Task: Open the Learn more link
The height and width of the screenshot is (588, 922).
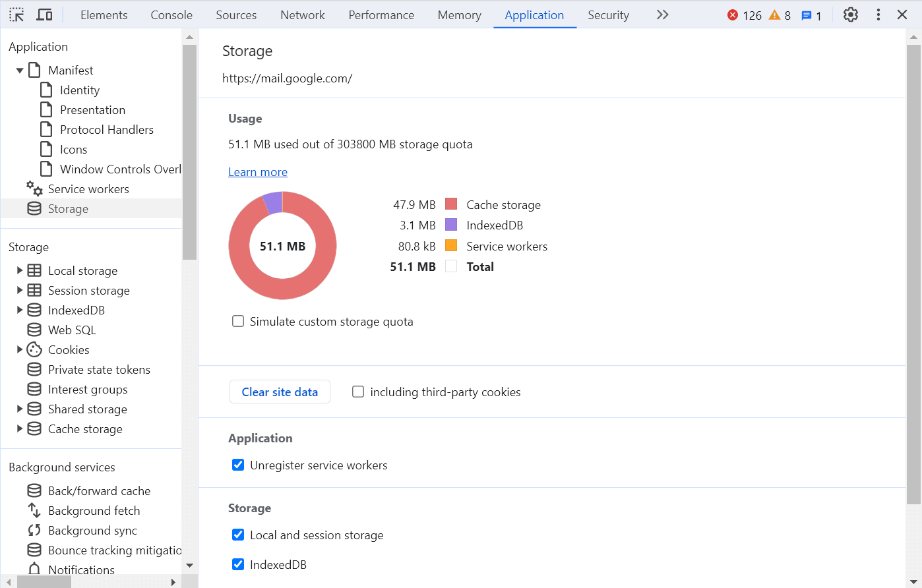Action: click(x=257, y=172)
